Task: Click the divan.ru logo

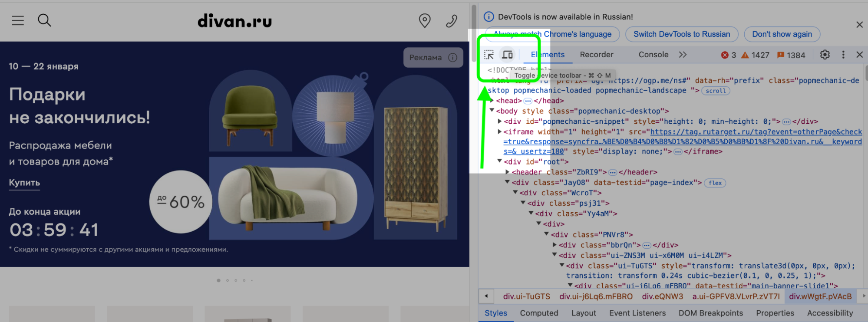Action: pos(234,20)
